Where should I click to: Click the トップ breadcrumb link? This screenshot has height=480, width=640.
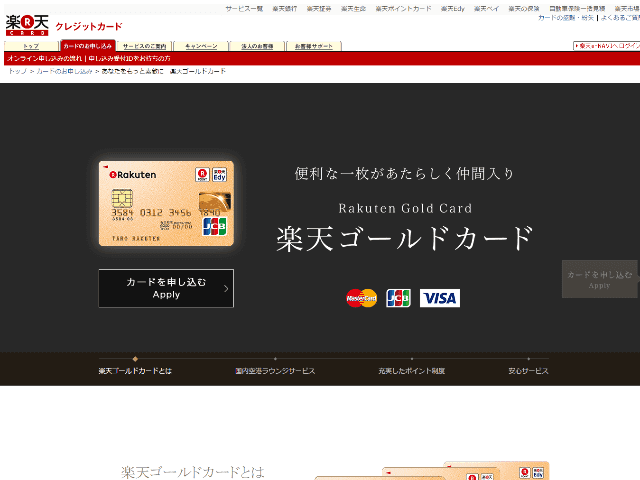(x=18, y=71)
